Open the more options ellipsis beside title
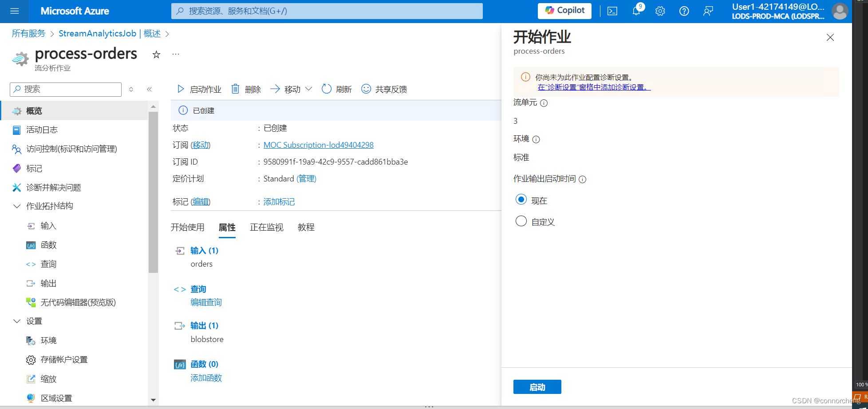This screenshot has width=868, height=409. click(x=176, y=55)
